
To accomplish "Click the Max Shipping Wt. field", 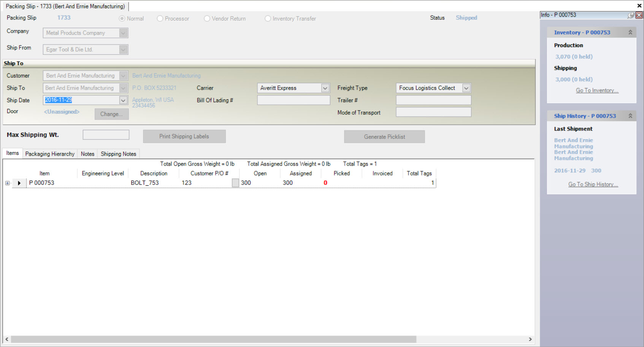I will (106, 135).
